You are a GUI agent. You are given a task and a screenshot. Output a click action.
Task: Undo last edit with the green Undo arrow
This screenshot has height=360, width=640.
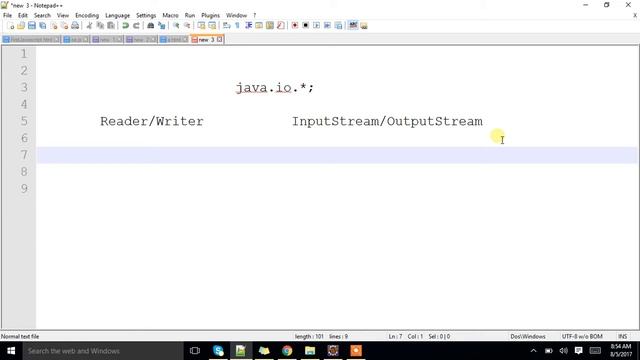[125, 26]
